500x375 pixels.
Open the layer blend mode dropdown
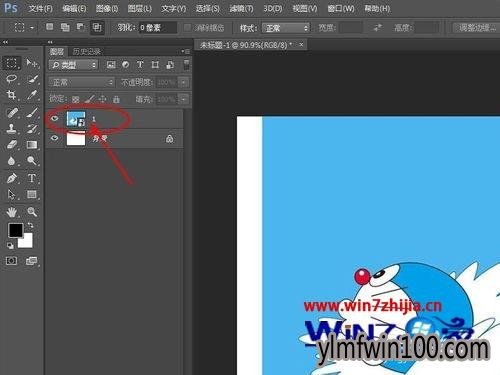pyautogui.click(x=82, y=82)
